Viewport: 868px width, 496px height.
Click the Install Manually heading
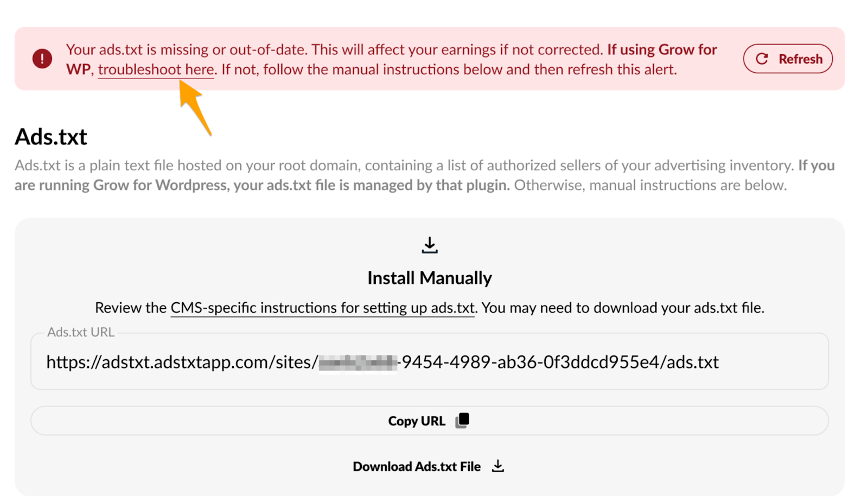[429, 277]
